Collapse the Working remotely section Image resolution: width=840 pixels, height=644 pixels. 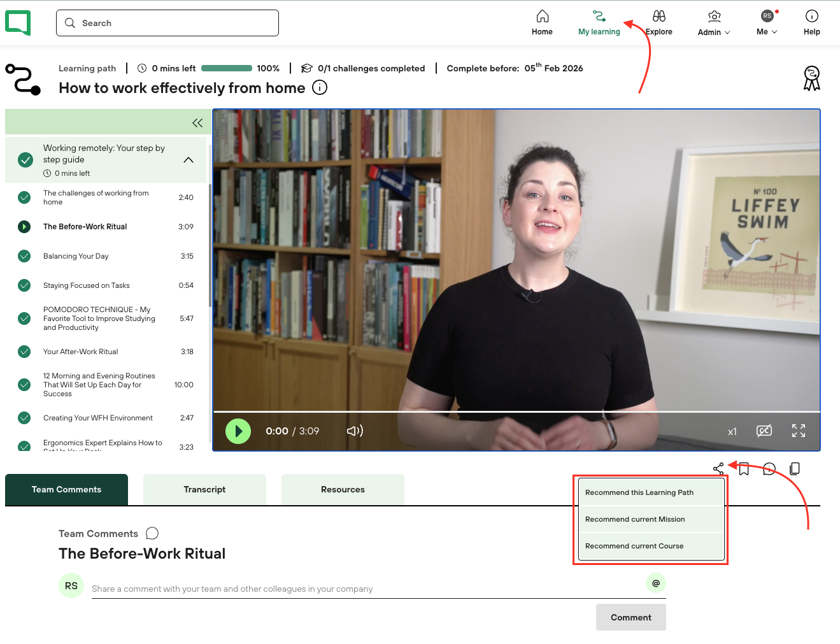tap(189, 160)
